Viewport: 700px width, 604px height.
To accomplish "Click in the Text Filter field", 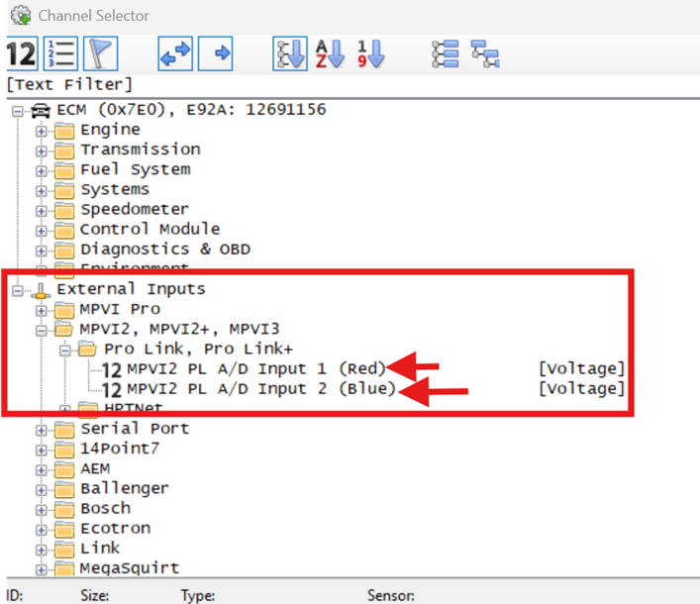I will pos(297,85).
